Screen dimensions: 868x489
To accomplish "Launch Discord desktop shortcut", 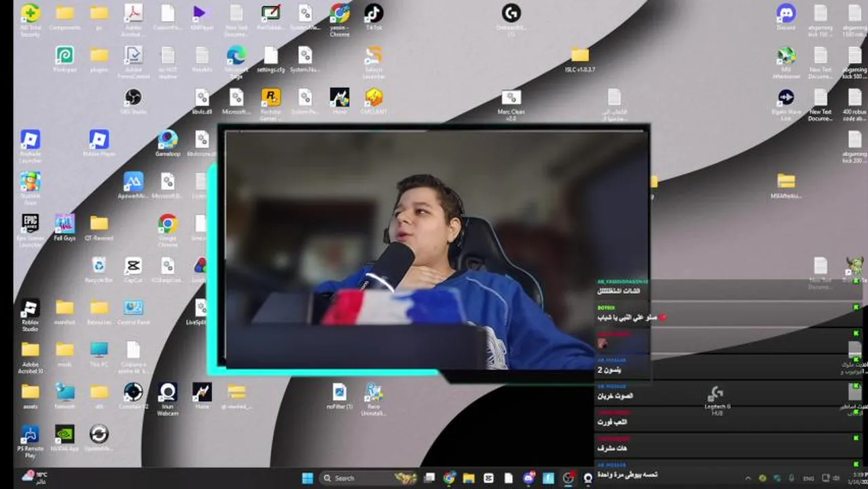I will click(x=786, y=18).
